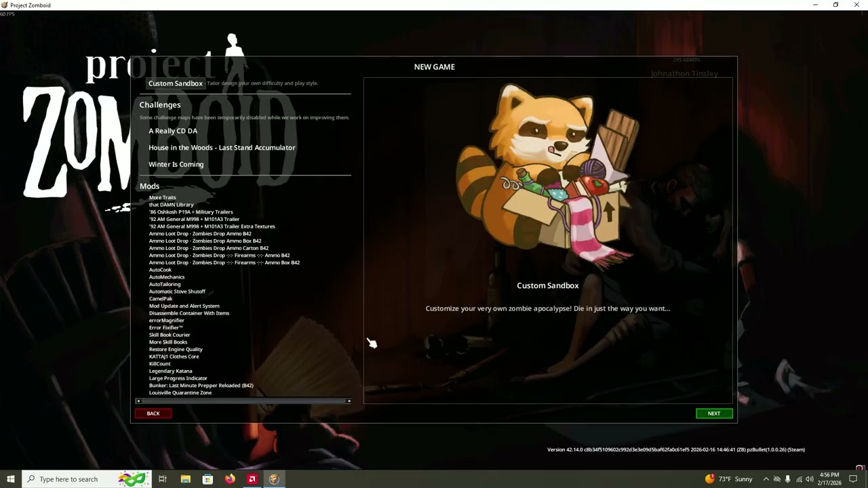
Task: Select Disassemble Container With Items
Action: pyautogui.click(x=189, y=313)
